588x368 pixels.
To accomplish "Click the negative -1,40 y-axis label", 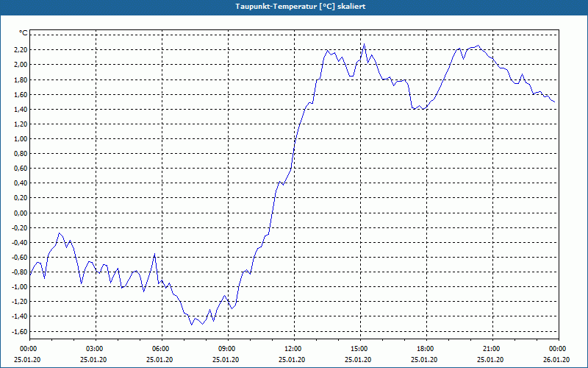I will (x=21, y=316).
